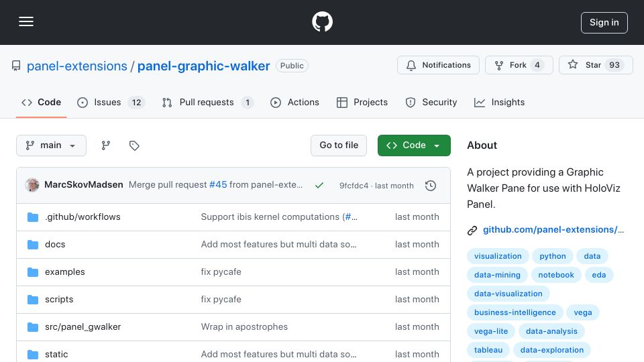This screenshot has height=362, width=644.
Task: Open the static folder
Action: (56, 354)
